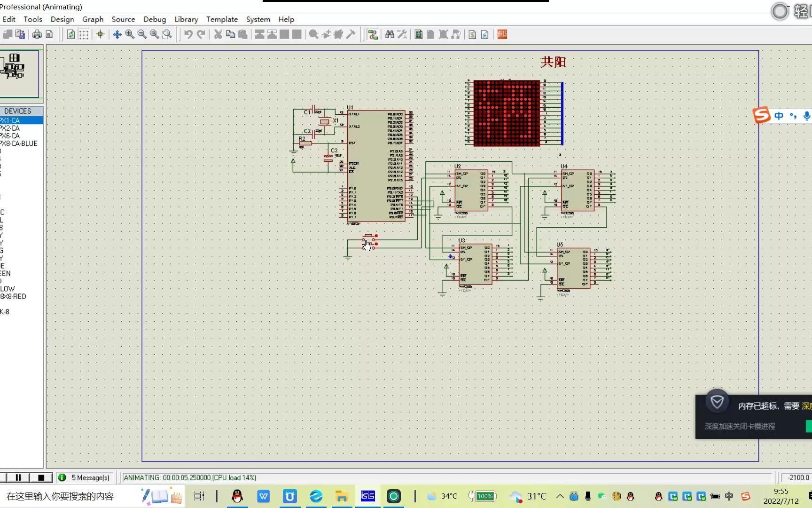Screen dimensions: 812x508
Task: Open the Library menu
Action: click(x=186, y=19)
